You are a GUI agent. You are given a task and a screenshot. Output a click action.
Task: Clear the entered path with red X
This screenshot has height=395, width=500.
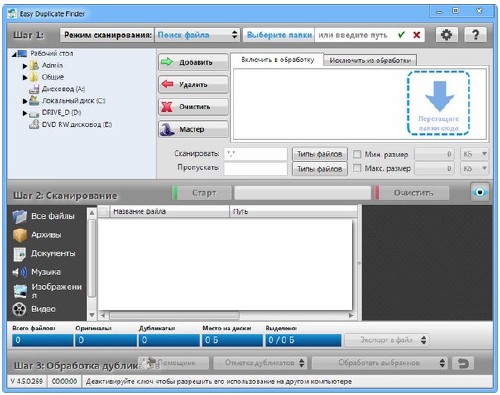416,35
